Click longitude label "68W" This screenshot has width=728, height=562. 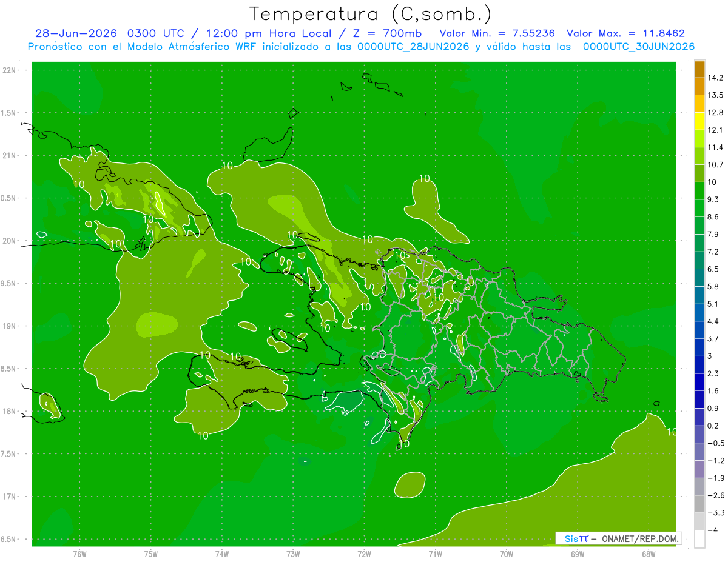click(649, 554)
